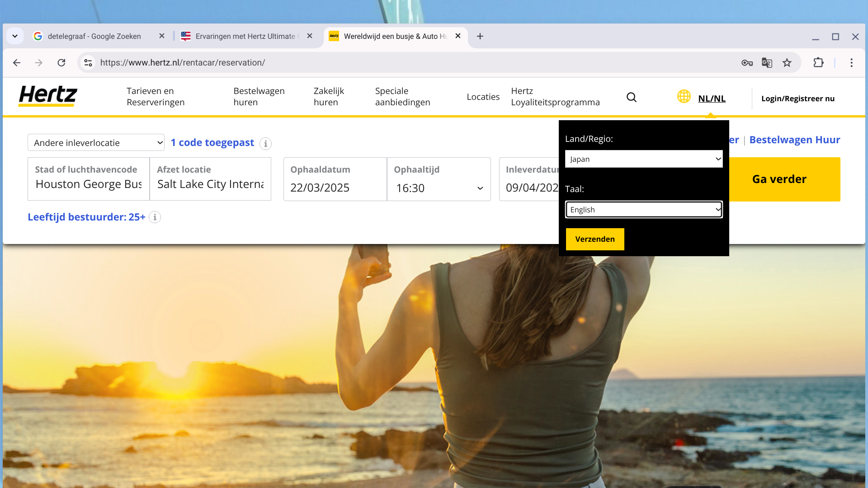Viewport: 868px width, 488px height.
Task: Open the Extensions puzzle icon
Action: click(x=818, y=63)
